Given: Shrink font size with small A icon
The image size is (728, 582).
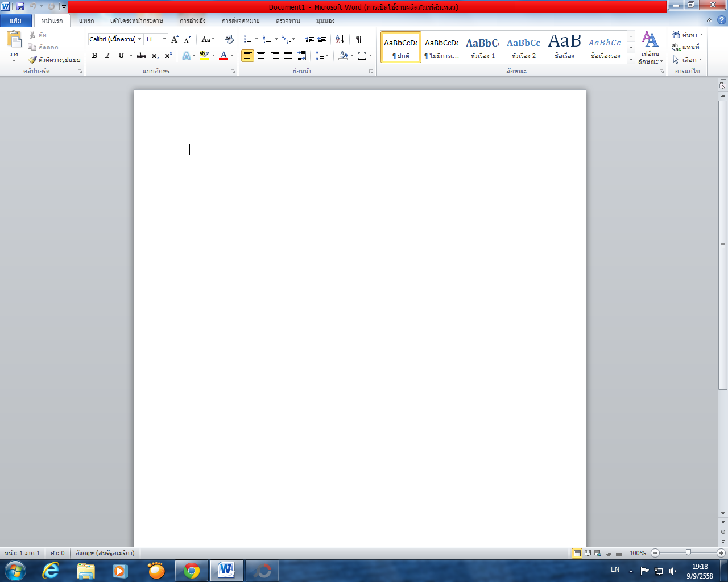Looking at the screenshot, I should [x=188, y=39].
